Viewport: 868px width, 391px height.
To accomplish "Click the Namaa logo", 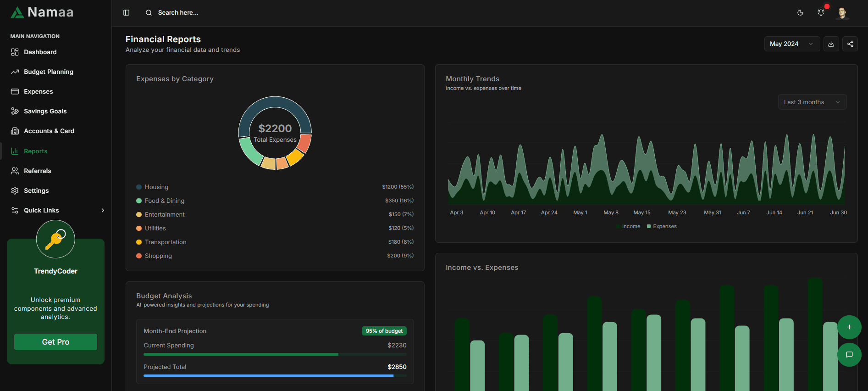I will (x=42, y=12).
